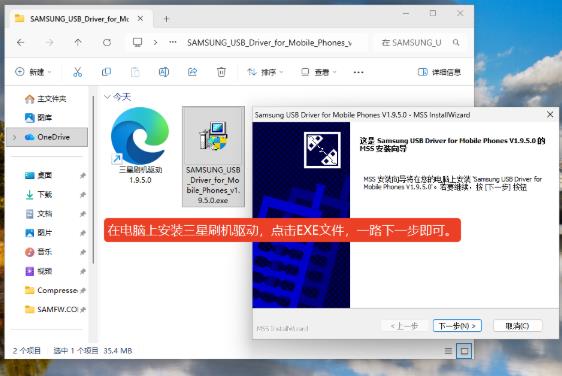Click the This PC monitor icon in the address bar
The width and height of the screenshot is (562, 376).
(x=137, y=43)
